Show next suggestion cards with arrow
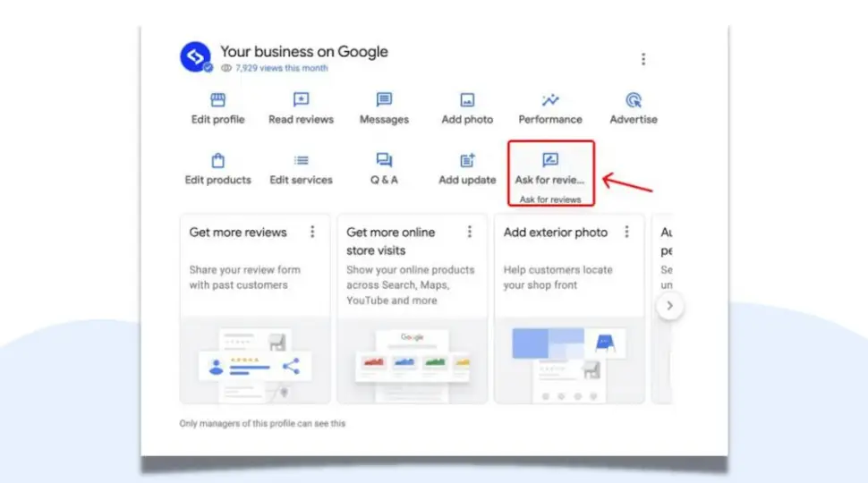 point(670,305)
